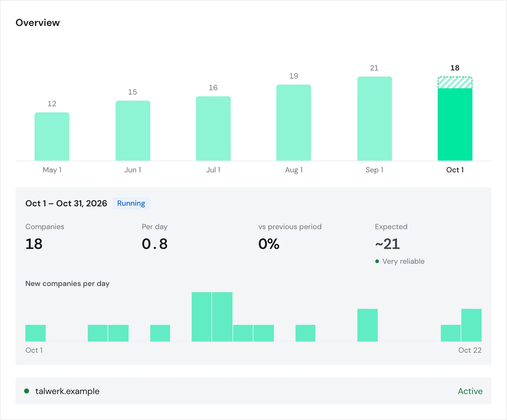507x420 pixels.
Task: Click the number 21 above September bar
Action: coord(374,68)
